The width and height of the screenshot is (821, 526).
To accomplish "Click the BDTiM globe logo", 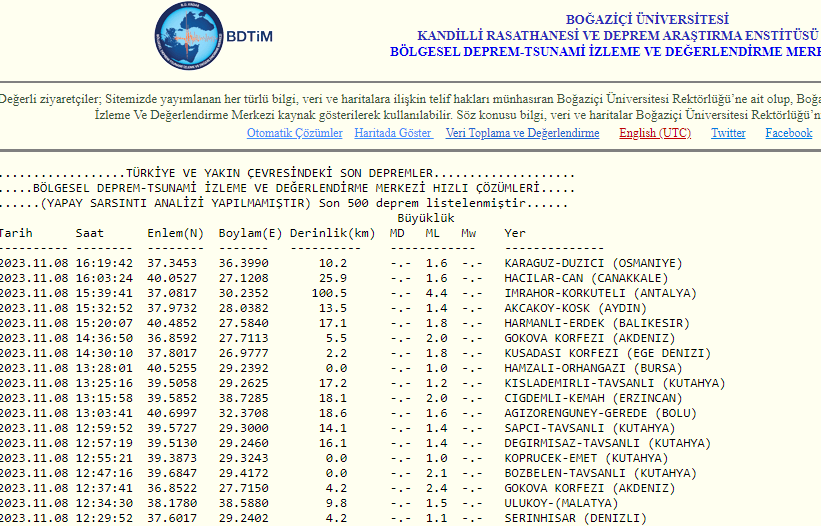I will coord(189,36).
